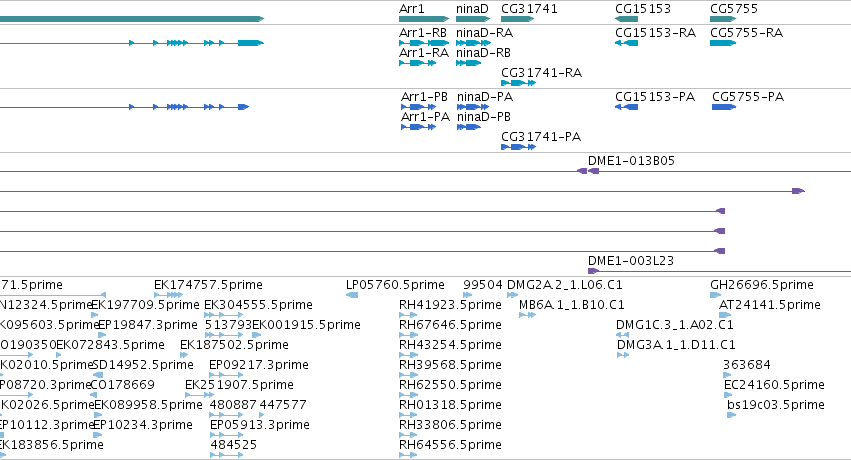Viewport: 851px width, 460px height.
Task: Open the CG31741-PA protein label
Action: pos(541,137)
